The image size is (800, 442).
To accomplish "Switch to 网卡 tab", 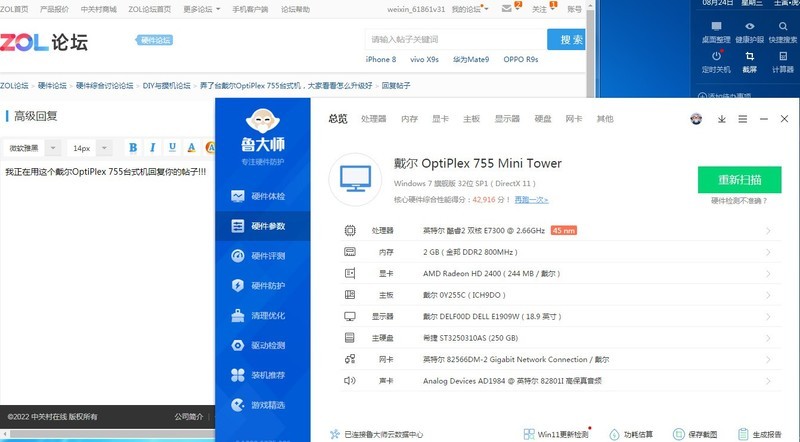I will coord(573,119).
